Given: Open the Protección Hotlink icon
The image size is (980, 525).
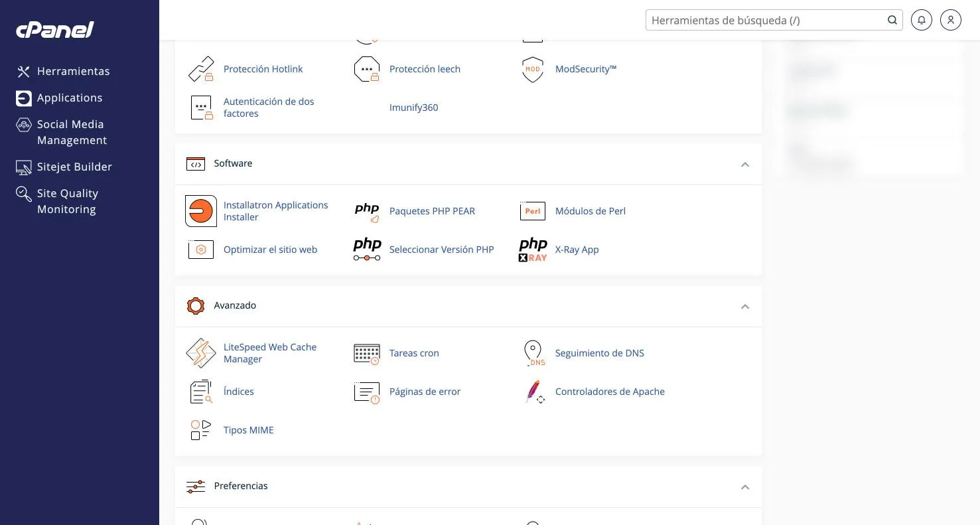Looking at the screenshot, I should point(201,69).
